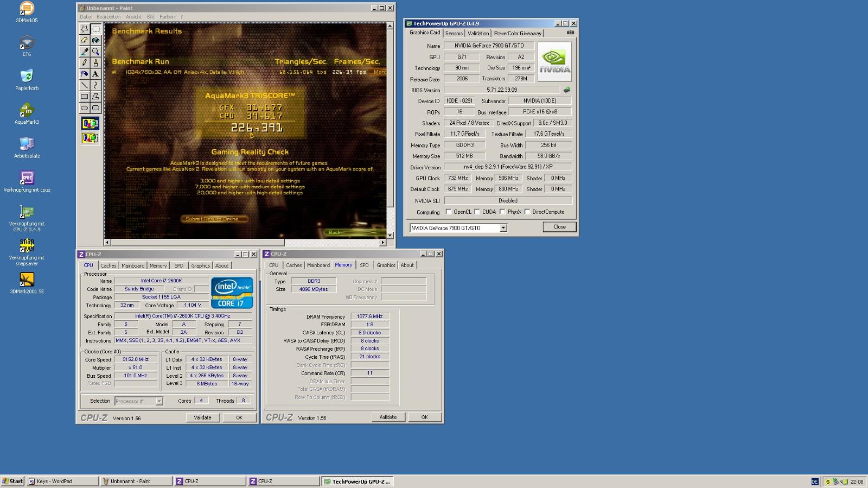Viewport: 868px width, 488px height.
Task: Enable the OpenCL checkbox in GPU-Z
Action: tap(448, 212)
